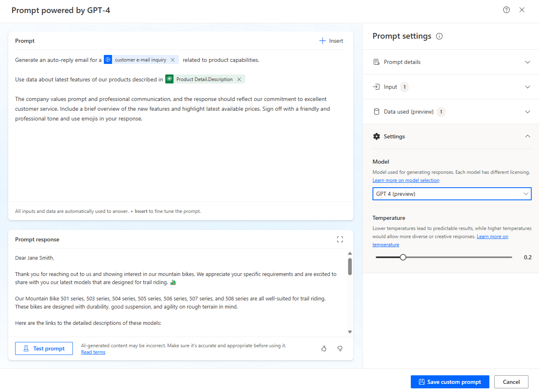Give thumbs down to the response
Screen dimensions: 539x392
(340, 348)
